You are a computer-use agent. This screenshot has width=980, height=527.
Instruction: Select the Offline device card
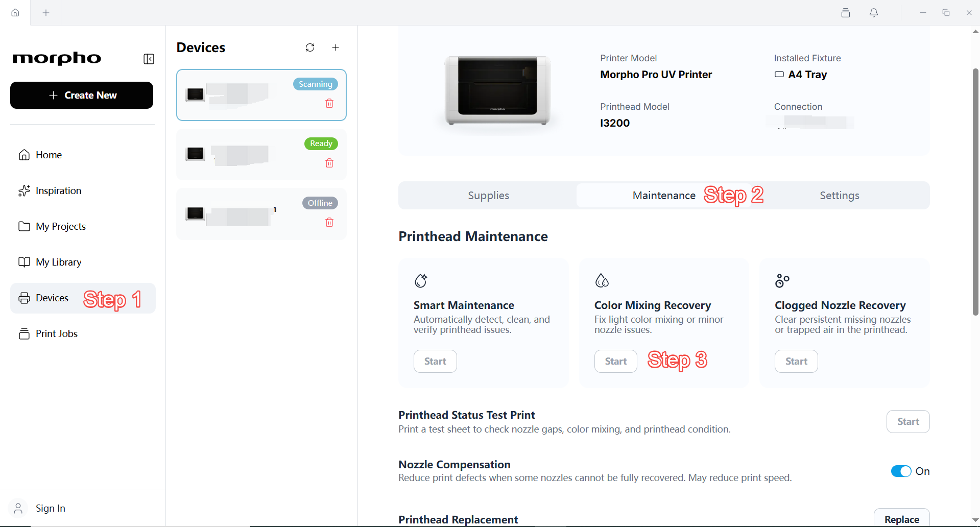tap(261, 214)
